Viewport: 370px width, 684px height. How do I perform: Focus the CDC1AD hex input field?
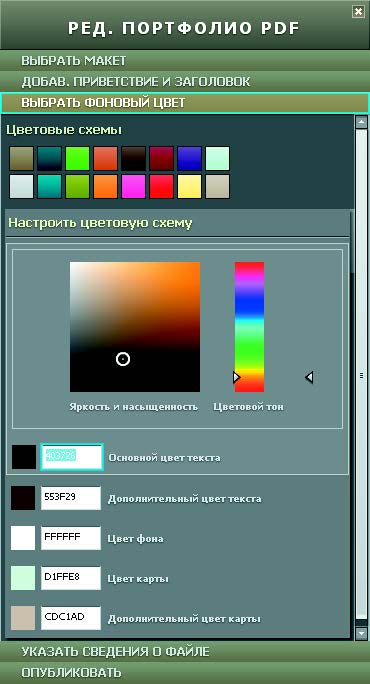71,618
